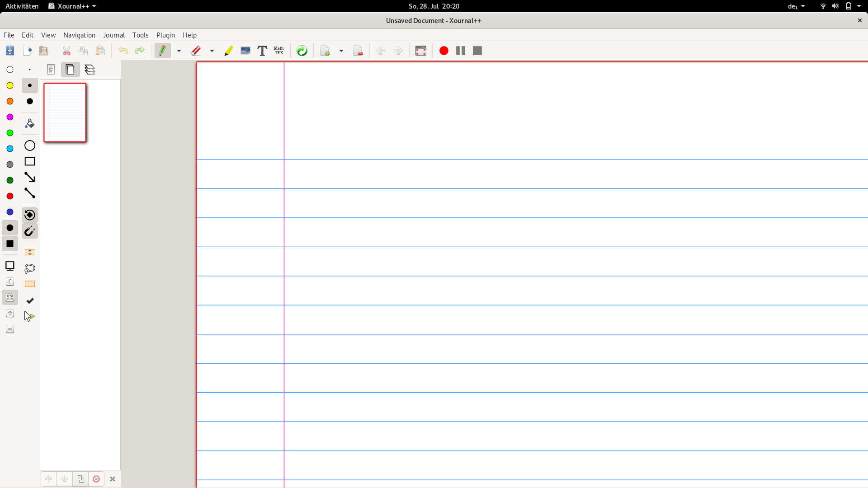Select the Highlighter tool

click(228, 51)
